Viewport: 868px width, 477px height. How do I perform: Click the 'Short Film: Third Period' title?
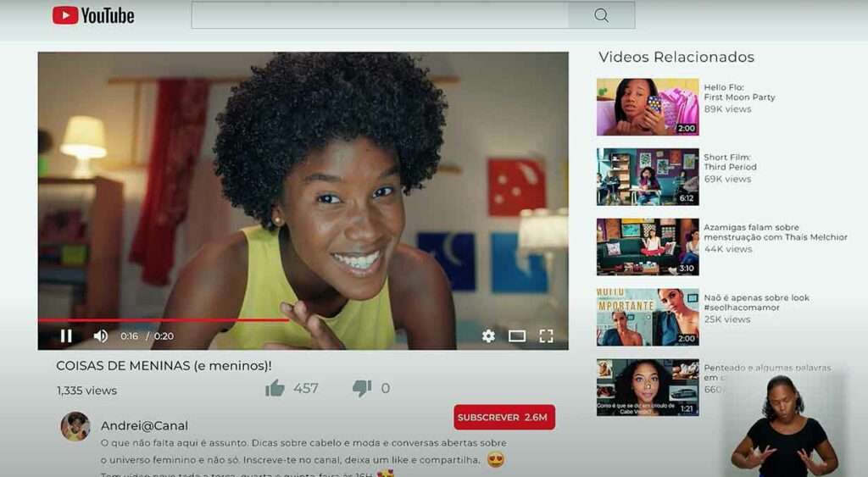[x=730, y=162]
